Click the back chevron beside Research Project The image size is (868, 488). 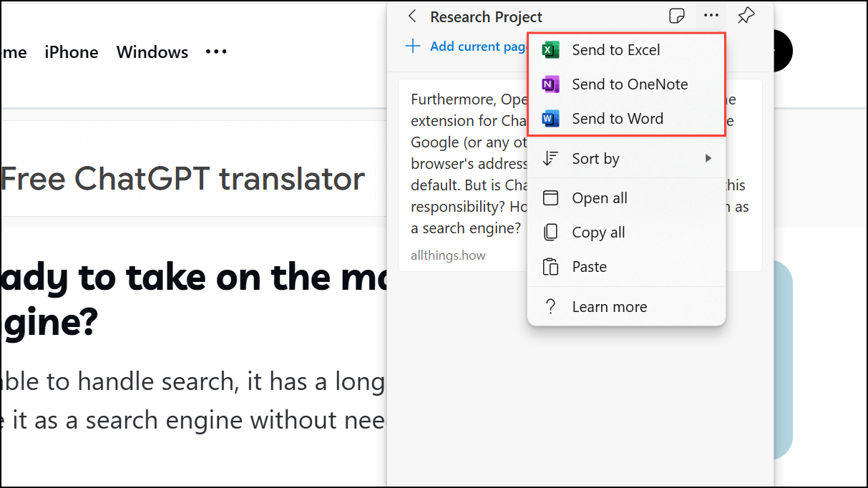[412, 16]
